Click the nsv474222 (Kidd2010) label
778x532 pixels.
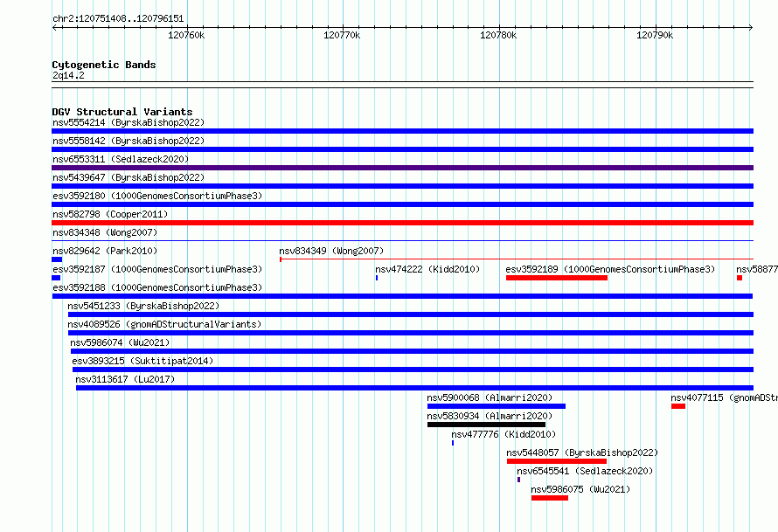click(x=427, y=269)
